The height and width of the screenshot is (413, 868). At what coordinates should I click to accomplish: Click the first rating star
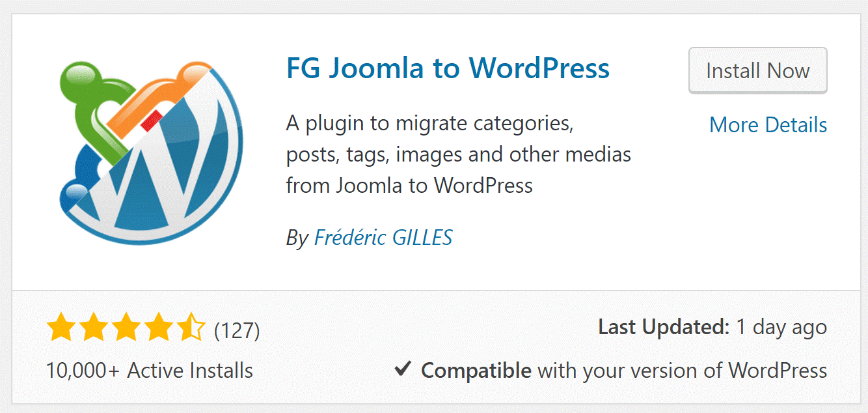coord(60,328)
